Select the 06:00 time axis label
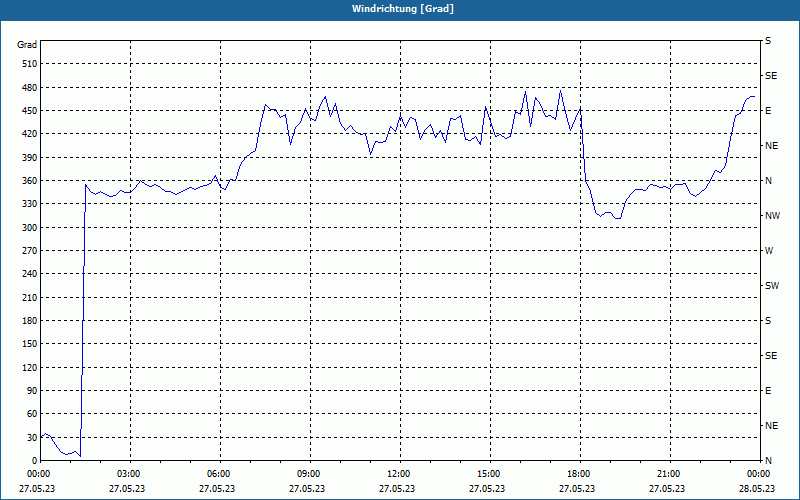The height and width of the screenshot is (500, 800). click(220, 474)
